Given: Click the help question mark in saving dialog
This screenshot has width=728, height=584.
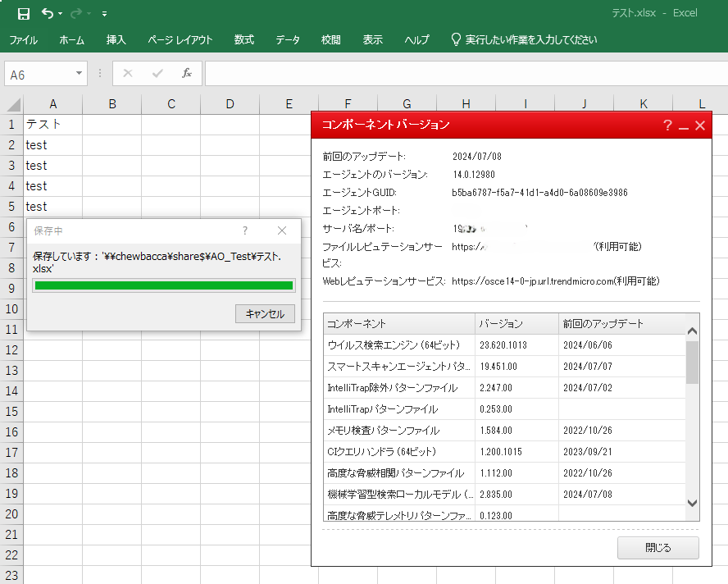Looking at the screenshot, I should click(245, 231).
